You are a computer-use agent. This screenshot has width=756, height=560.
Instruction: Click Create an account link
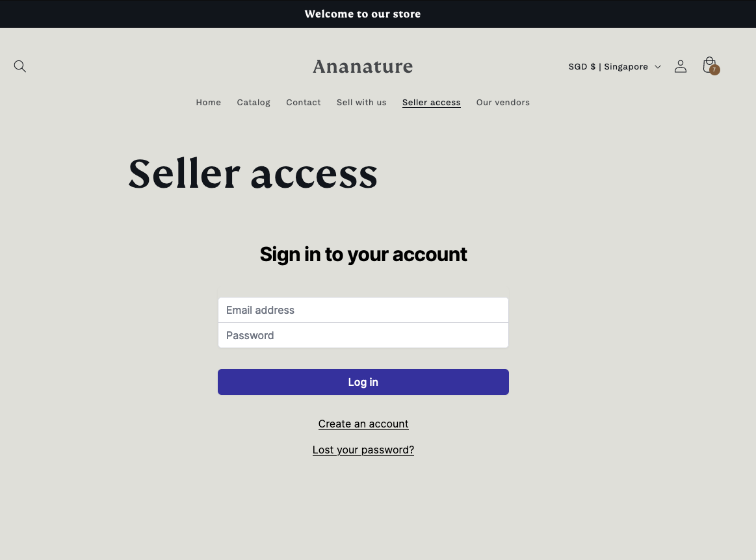pos(363,424)
